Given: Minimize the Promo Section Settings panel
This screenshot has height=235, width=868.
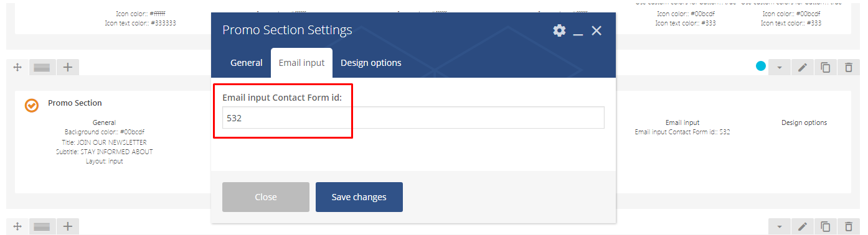Looking at the screenshot, I should 578,31.
